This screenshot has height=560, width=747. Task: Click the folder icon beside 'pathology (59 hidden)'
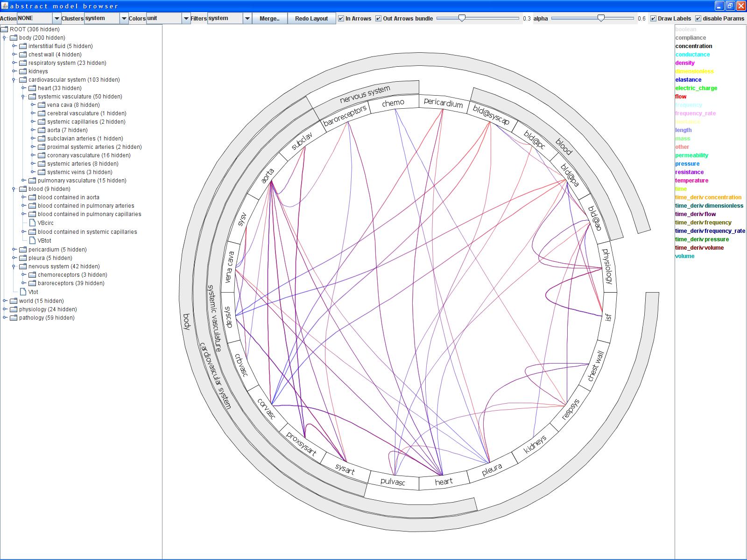(x=14, y=318)
